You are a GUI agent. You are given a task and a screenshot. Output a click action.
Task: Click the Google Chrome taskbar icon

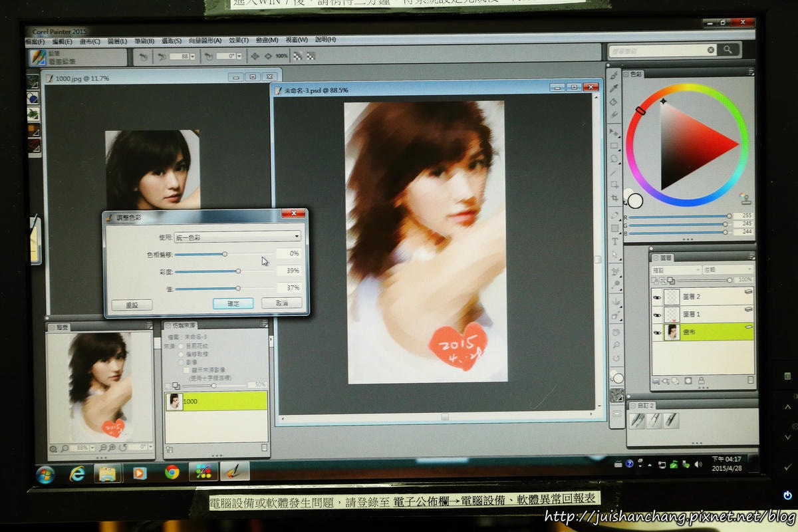pos(172,472)
